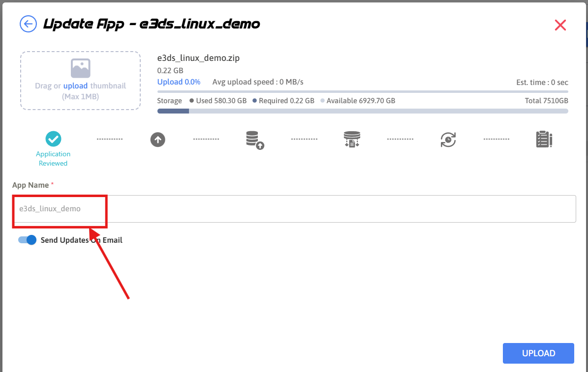Viewport: 588px width, 372px height.
Task: Click the database upload step icon
Action: (x=254, y=140)
